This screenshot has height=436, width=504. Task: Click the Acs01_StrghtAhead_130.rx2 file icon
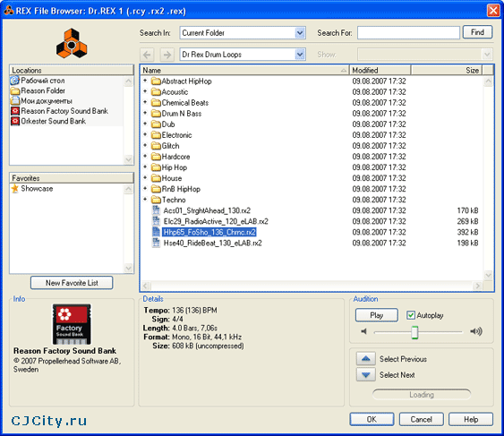click(x=156, y=210)
